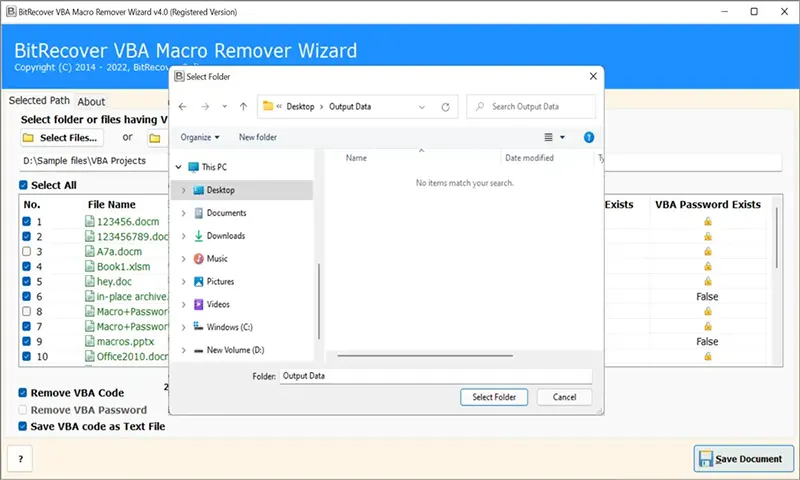Enable Remove VBA Code checkbox
Viewport: 800px width, 480px height.
tap(24, 393)
